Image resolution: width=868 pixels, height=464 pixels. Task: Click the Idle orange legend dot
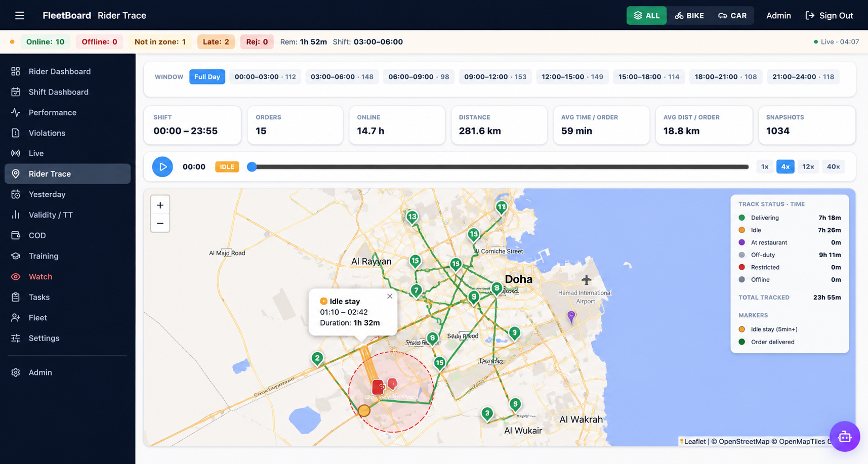[x=741, y=230]
